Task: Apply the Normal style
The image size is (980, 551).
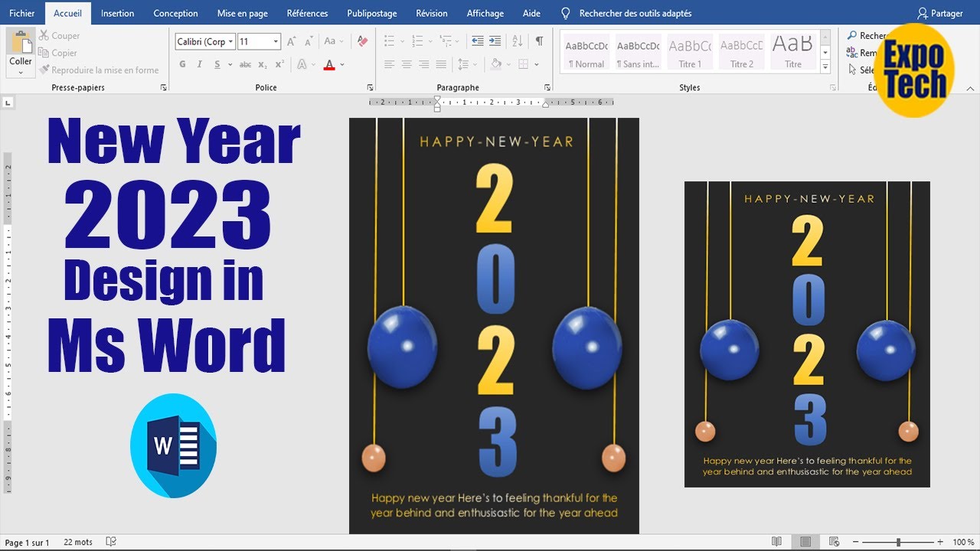Action: click(586, 53)
